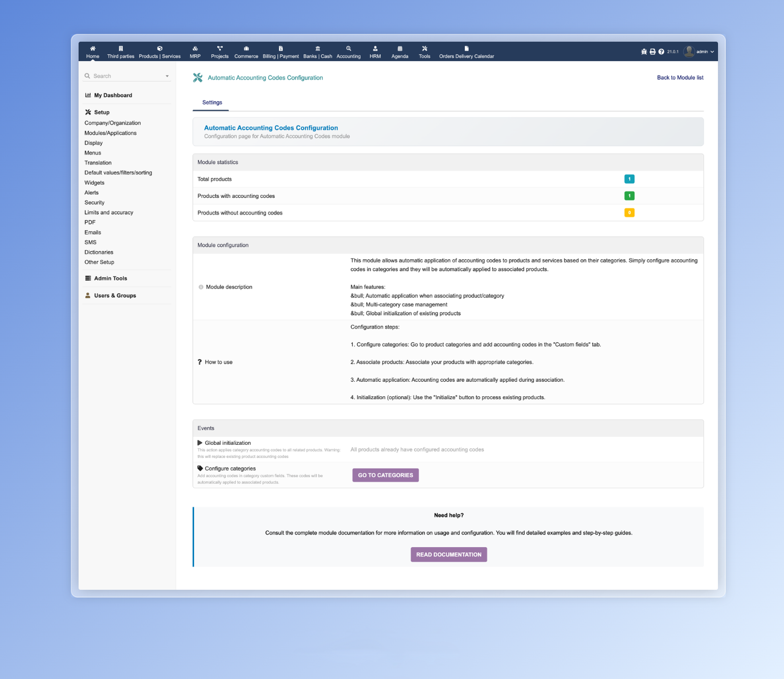The height and width of the screenshot is (679, 784).
Task: Click the Home icon in top navigation
Action: point(93,48)
